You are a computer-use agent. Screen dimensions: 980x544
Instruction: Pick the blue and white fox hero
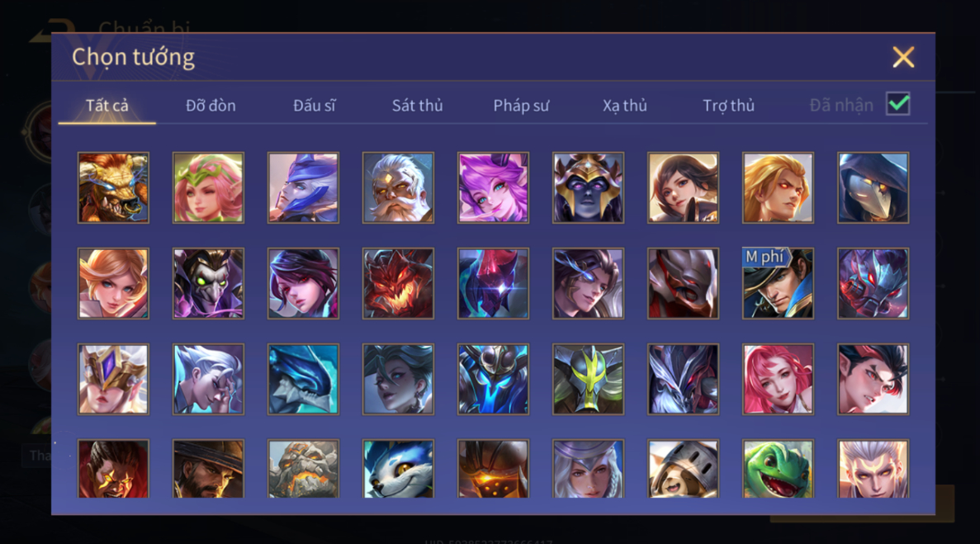[x=398, y=468]
